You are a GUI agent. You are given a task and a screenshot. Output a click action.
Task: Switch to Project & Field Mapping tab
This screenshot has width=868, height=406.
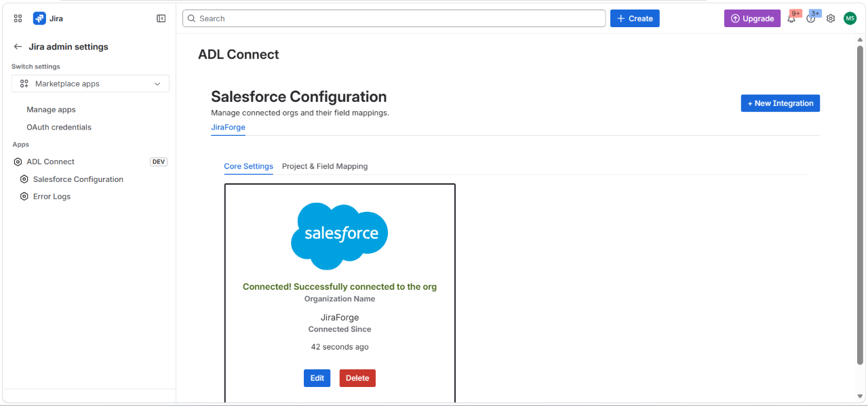[325, 166]
